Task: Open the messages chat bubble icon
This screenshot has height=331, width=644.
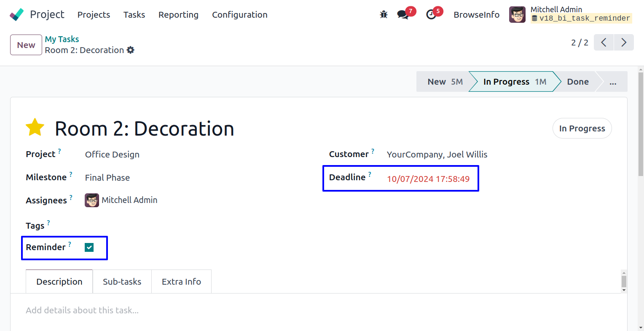Action: click(403, 15)
